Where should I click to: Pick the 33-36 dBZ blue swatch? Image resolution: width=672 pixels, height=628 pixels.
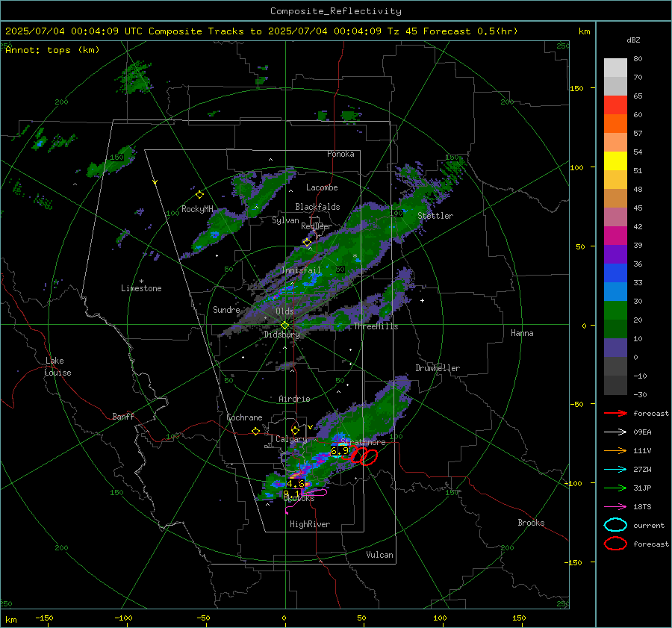click(615, 273)
